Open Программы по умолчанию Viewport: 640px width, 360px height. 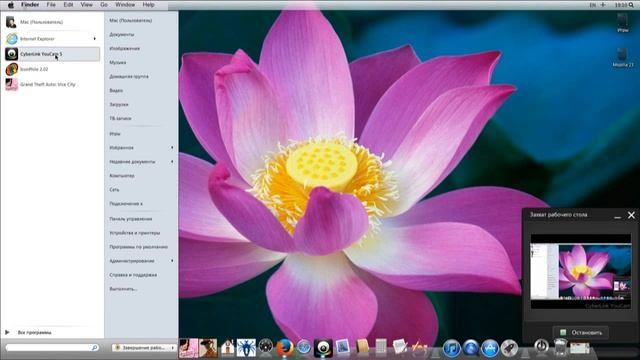[x=138, y=247]
